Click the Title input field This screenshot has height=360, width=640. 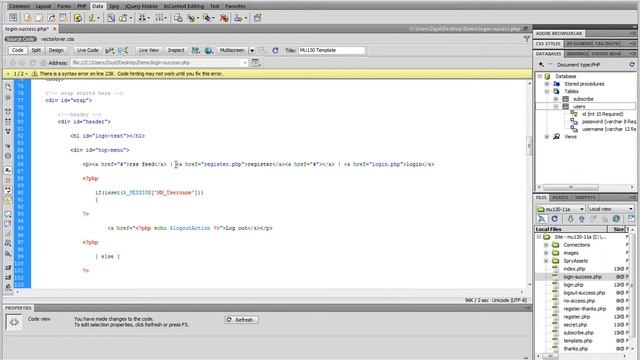tap(331, 50)
